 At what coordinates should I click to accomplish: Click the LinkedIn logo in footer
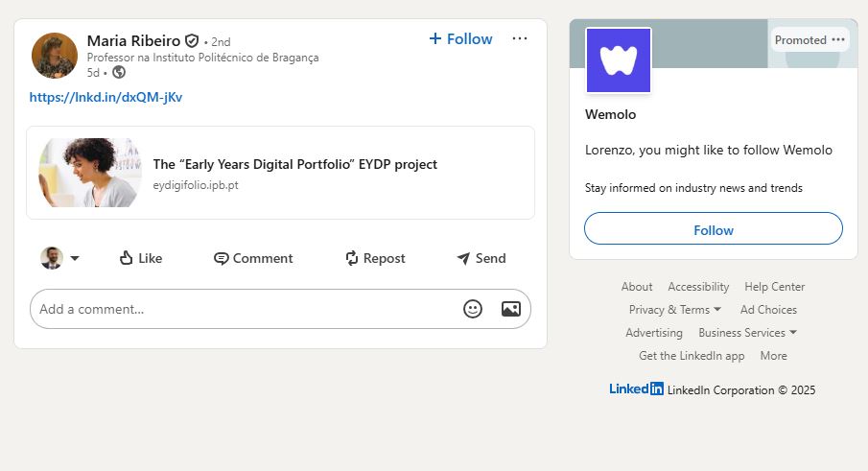636,389
